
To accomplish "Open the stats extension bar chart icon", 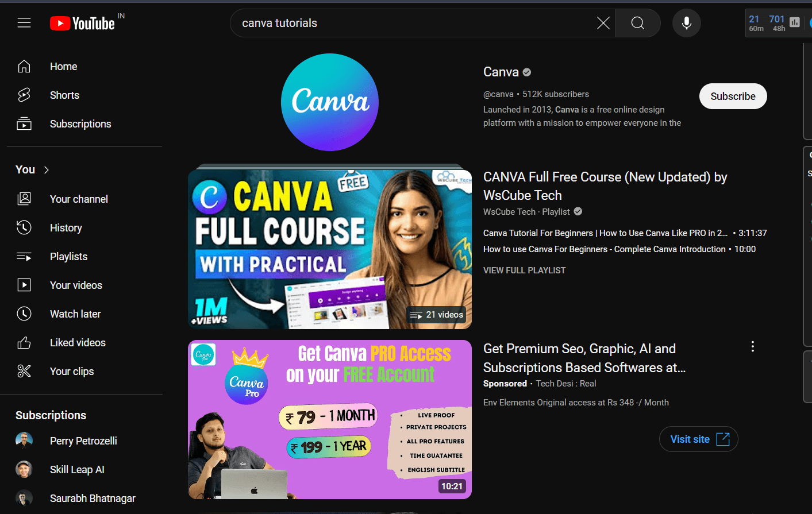I will pyautogui.click(x=795, y=22).
